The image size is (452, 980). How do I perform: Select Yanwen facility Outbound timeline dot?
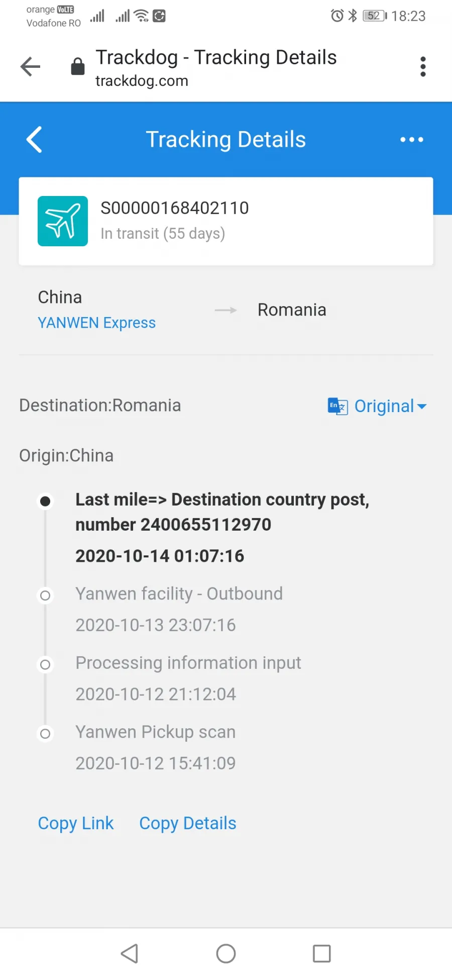point(45,596)
